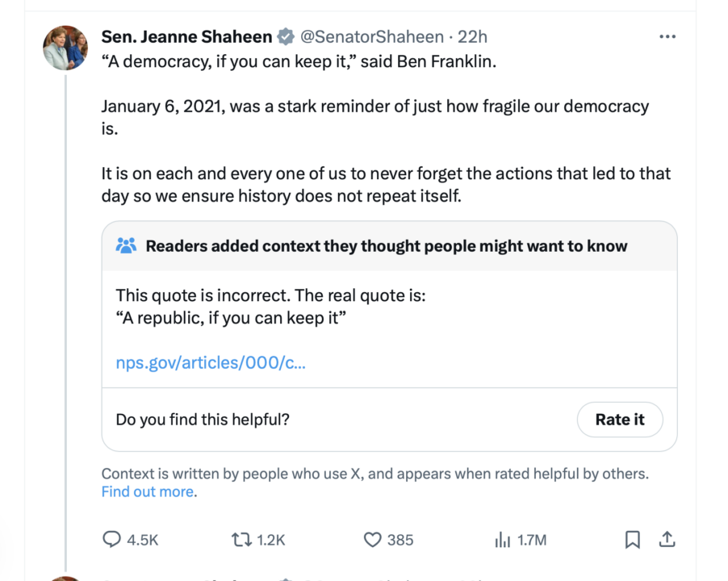Bookmark this tweet

(633, 540)
